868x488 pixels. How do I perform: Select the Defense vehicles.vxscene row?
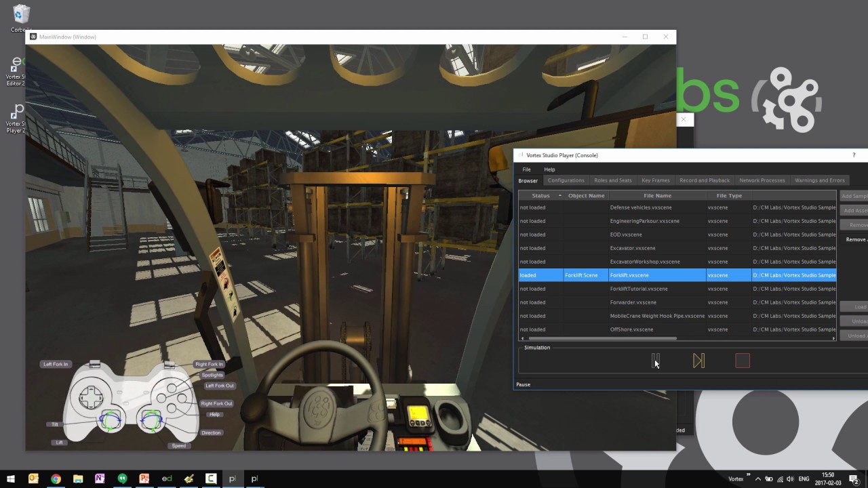tap(677, 207)
